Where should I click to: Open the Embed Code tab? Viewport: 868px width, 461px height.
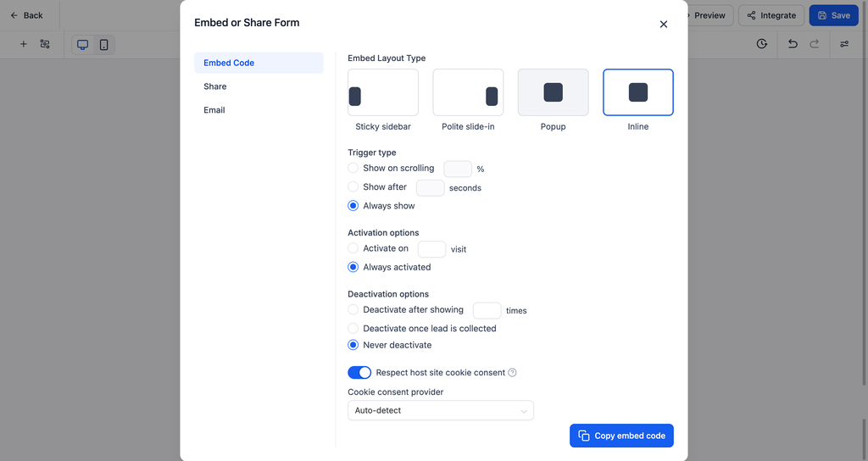259,63
